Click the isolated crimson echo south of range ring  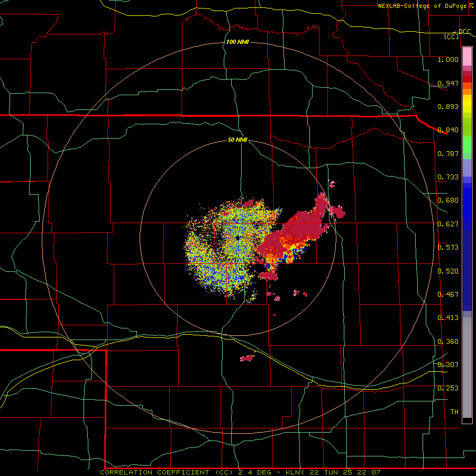[247, 358]
